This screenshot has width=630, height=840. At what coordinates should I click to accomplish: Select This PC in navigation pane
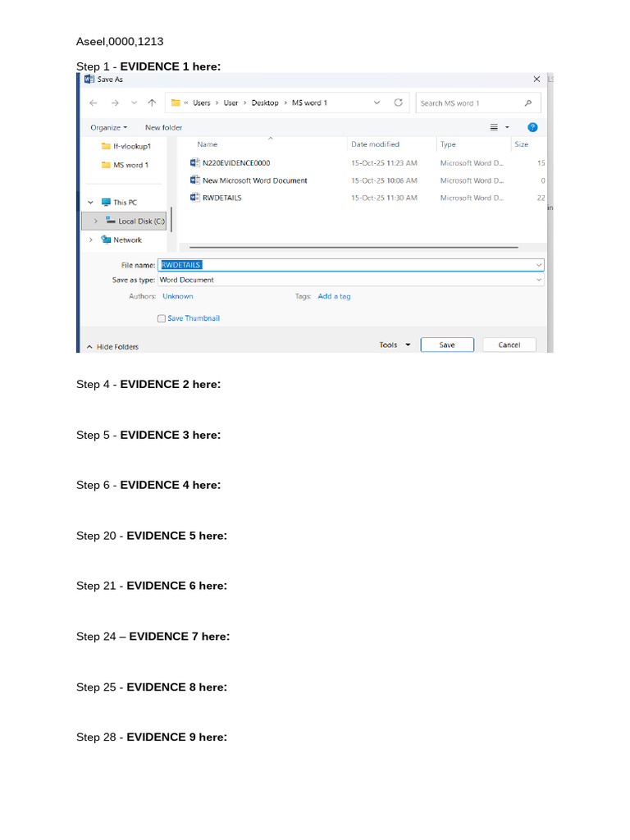(x=120, y=203)
